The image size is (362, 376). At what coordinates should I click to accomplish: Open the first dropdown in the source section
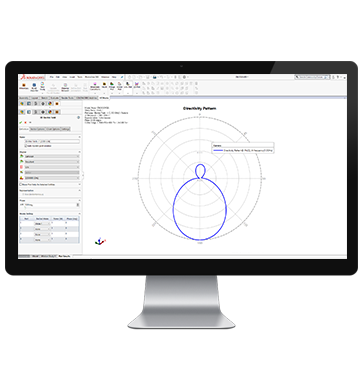coord(52,156)
